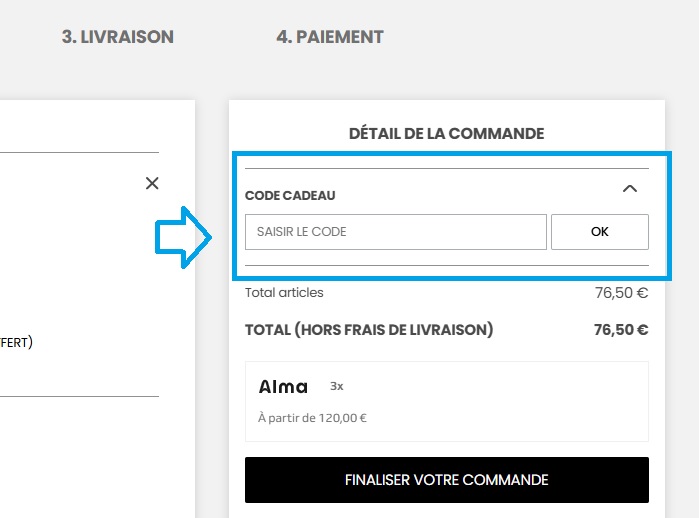Remove the cart item with X icon
Screen dimensions: 699x518
[152, 183]
